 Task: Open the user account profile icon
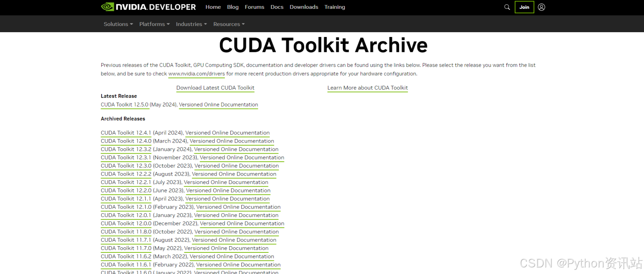pos(542,7)
